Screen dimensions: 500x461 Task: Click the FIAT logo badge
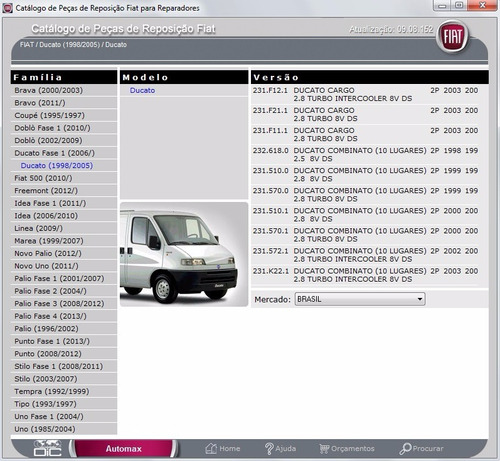453,37
